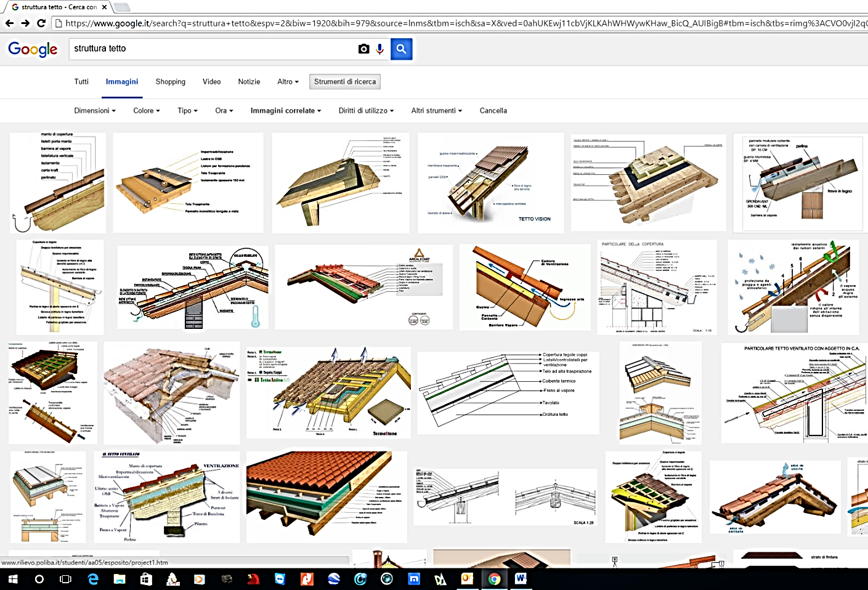This screenshot has width=868, height=590.
Task: Select the Immagini tab
Action: pos(122,81)
